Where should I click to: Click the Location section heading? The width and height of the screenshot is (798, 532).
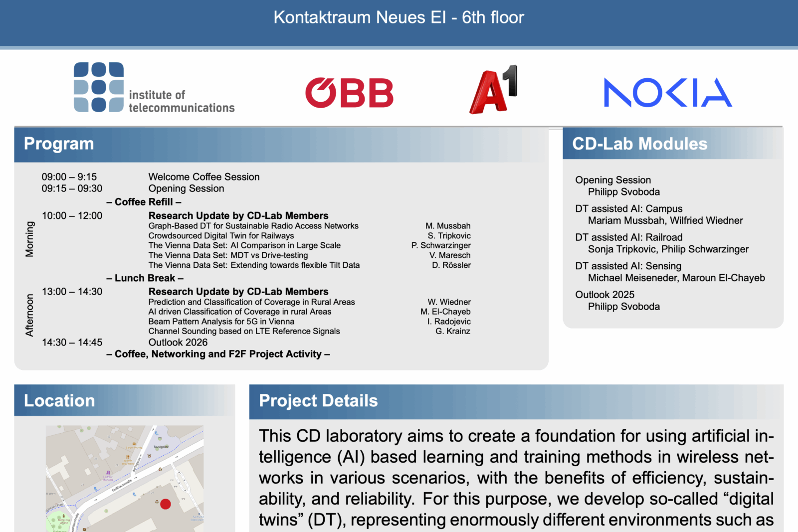pyautogui.click(x=59, y=401)
